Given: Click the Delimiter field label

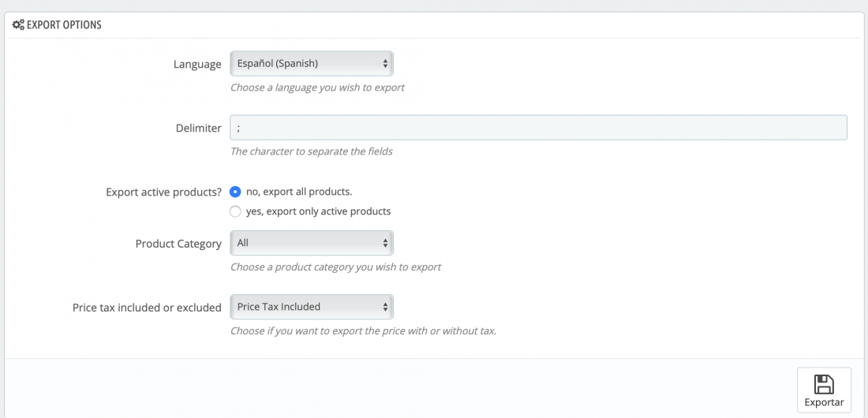Looking at the screenshot, I should (199, 128).
